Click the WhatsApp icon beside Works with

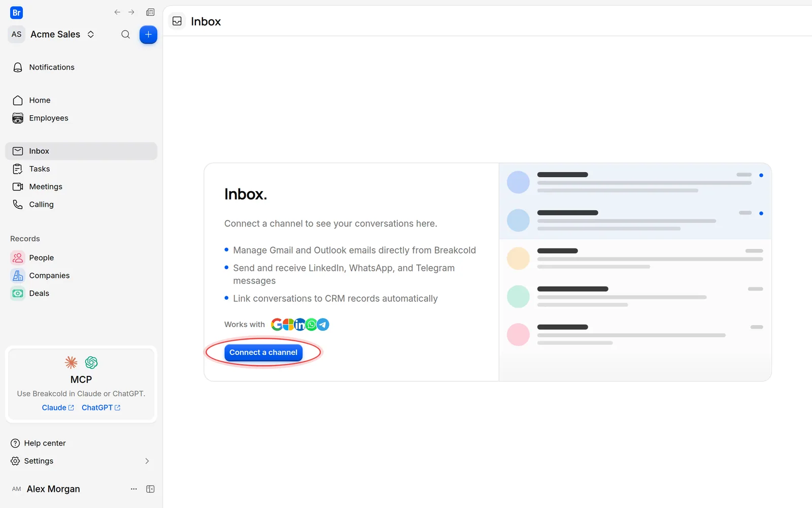point(311,324)
